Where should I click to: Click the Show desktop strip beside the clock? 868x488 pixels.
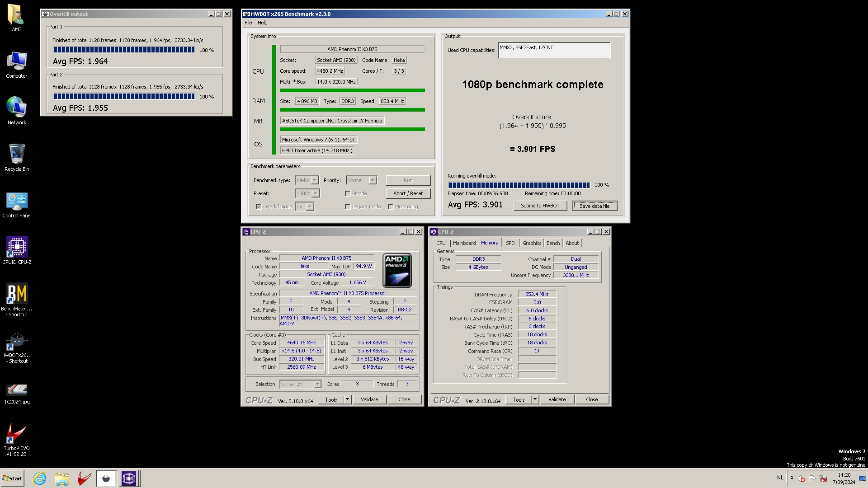(863, 479)
